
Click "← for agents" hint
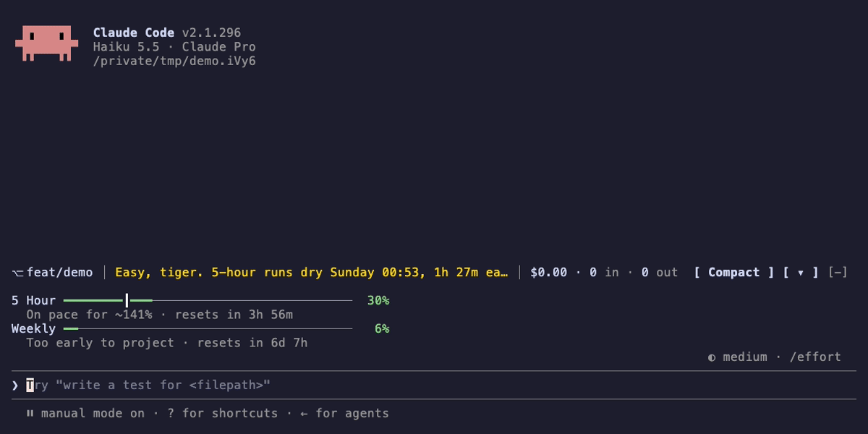pos(344,414)
